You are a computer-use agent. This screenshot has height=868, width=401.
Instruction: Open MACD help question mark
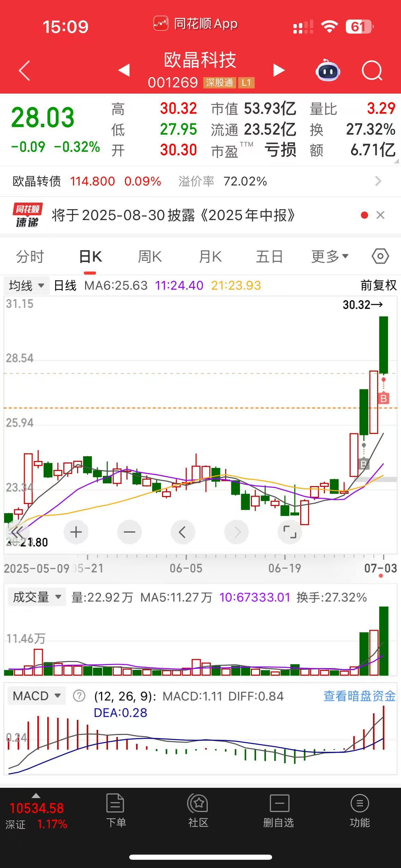[79, 696]
